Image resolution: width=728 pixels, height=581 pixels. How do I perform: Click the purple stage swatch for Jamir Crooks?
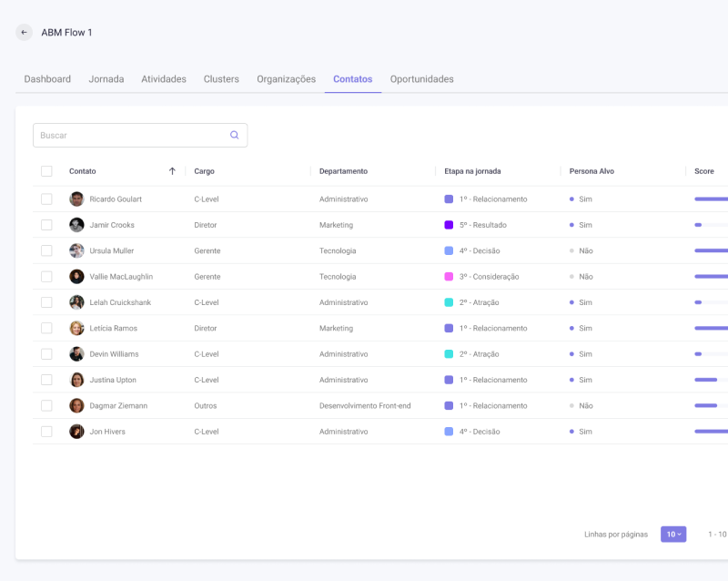click(x=449, y=225)
